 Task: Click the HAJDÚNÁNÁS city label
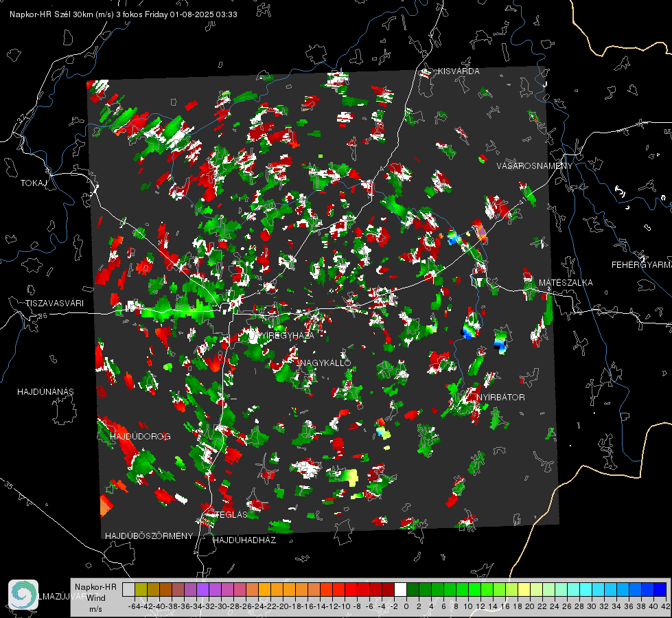tap(45, 392)
